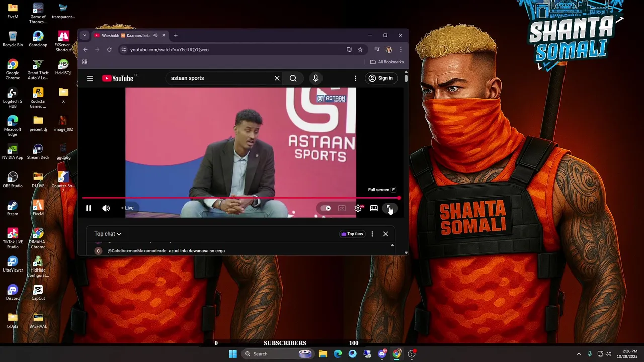
Task: Open live chat more options menu
Action: pos(372,234)
